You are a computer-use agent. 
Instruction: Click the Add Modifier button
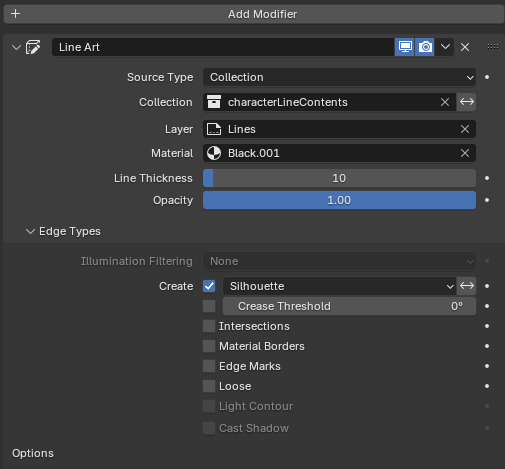coord(254,14)
